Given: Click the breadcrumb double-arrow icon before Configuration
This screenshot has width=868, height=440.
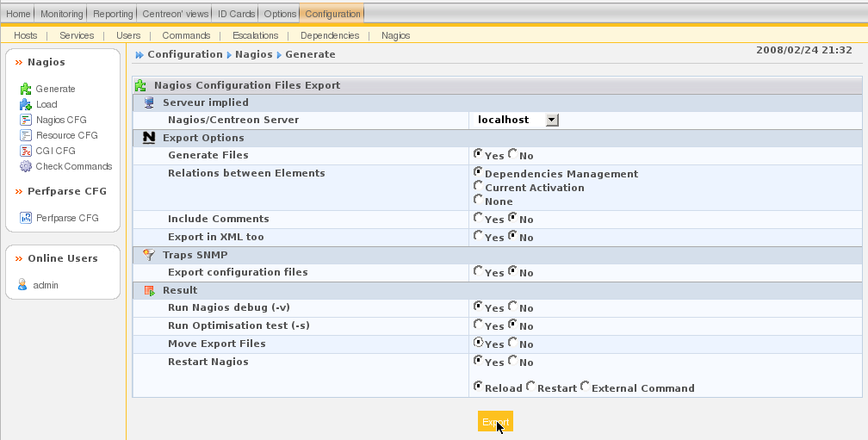Looking at the screenshot, I should [x=139, y=55].
